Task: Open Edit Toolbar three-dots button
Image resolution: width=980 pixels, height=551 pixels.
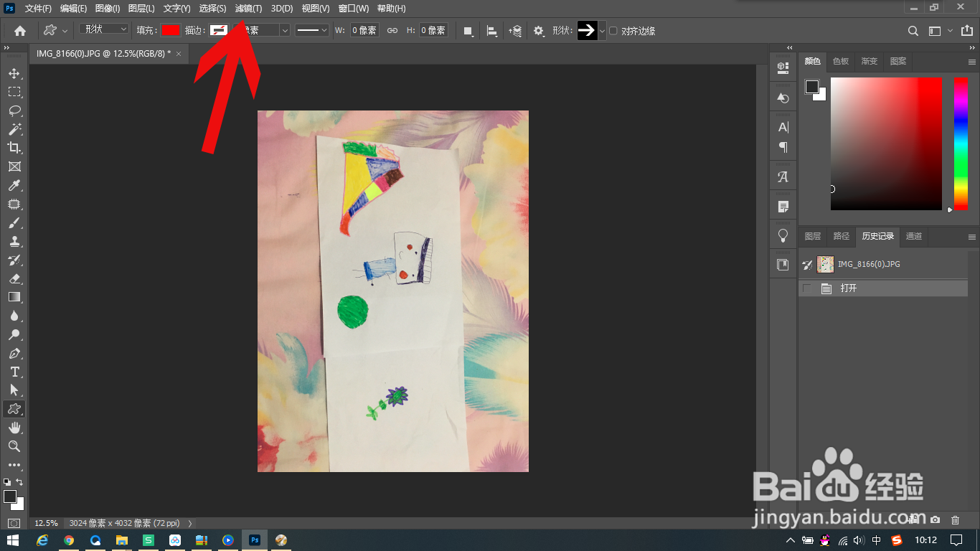Action: [14, 465]
